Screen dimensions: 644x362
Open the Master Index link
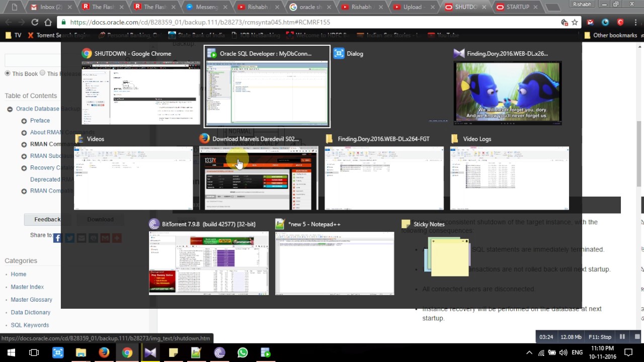pos(27,287)
